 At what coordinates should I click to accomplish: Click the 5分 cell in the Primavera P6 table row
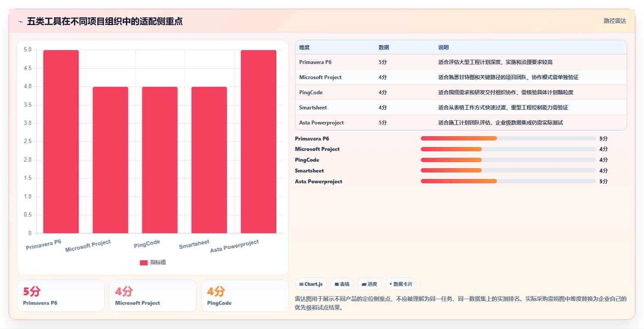point(383,62)
